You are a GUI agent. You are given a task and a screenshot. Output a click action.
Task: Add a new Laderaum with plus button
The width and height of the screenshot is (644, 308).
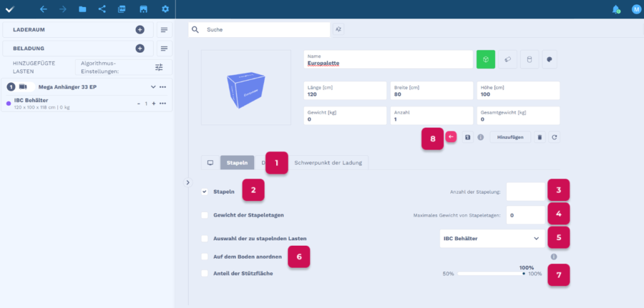coord(140,30)
